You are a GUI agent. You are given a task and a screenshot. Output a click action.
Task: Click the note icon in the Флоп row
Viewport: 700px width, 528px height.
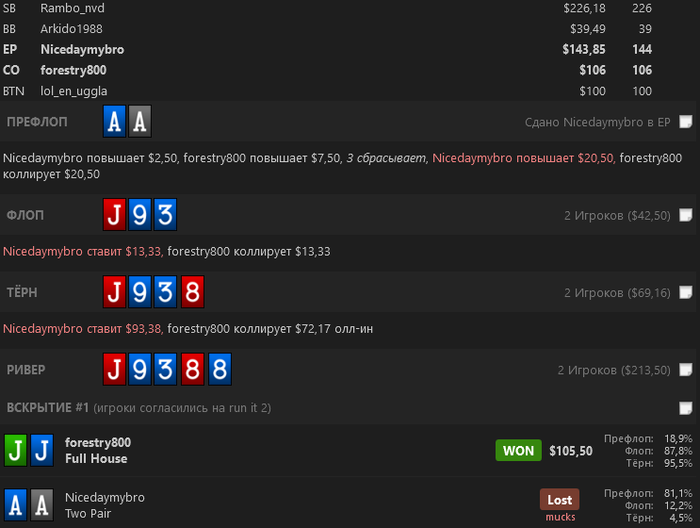point(685,215)
